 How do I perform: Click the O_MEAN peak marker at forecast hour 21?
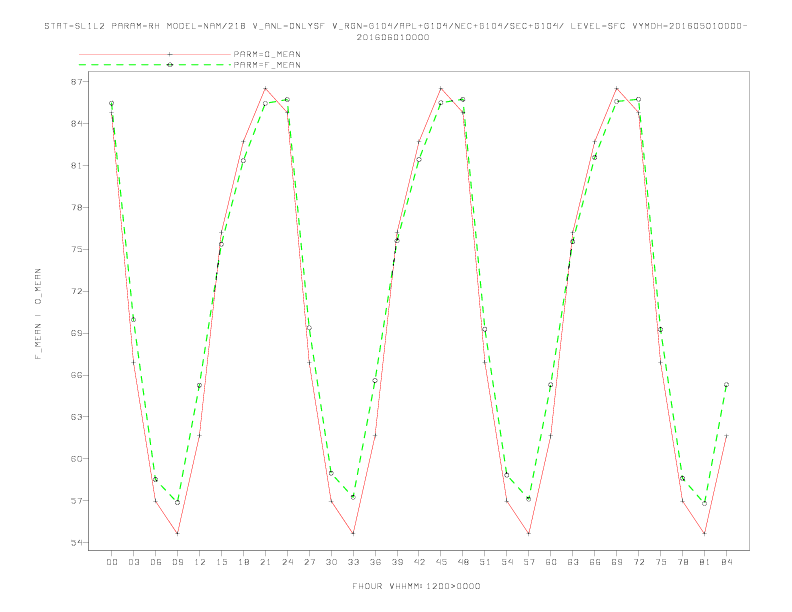click(x=265, y=88)
